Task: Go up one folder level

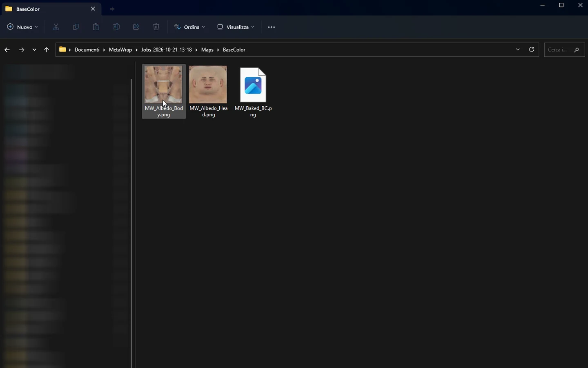Action: (47, 50)
